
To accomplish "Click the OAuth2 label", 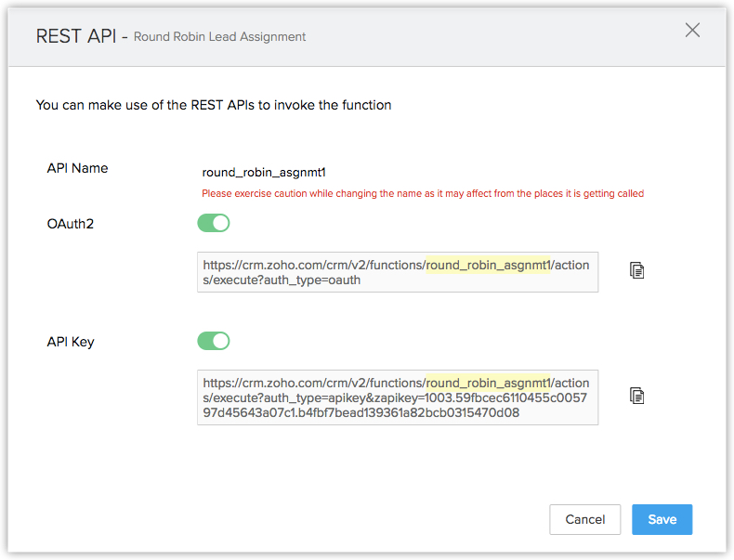I will point(70,223).
